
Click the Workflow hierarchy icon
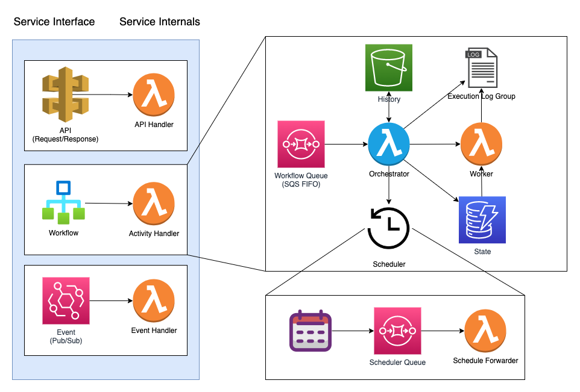pyautogui.click(x=63, y=202)
